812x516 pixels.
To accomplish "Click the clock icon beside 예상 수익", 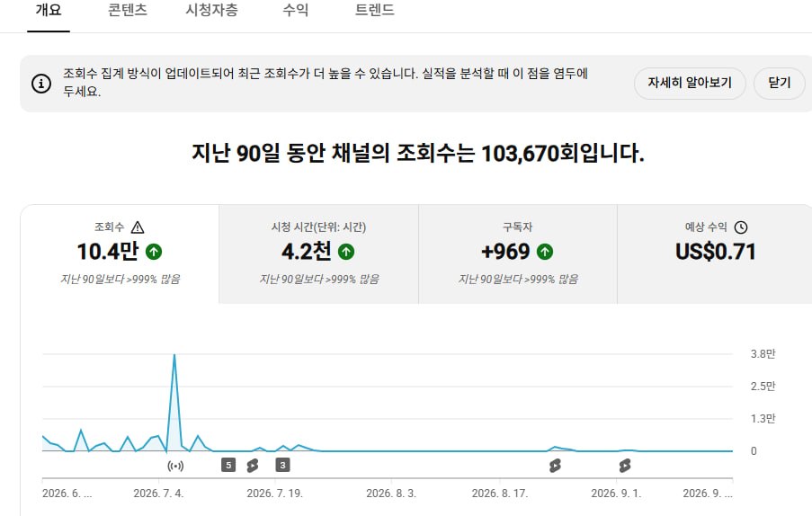I will coord(741,227).
